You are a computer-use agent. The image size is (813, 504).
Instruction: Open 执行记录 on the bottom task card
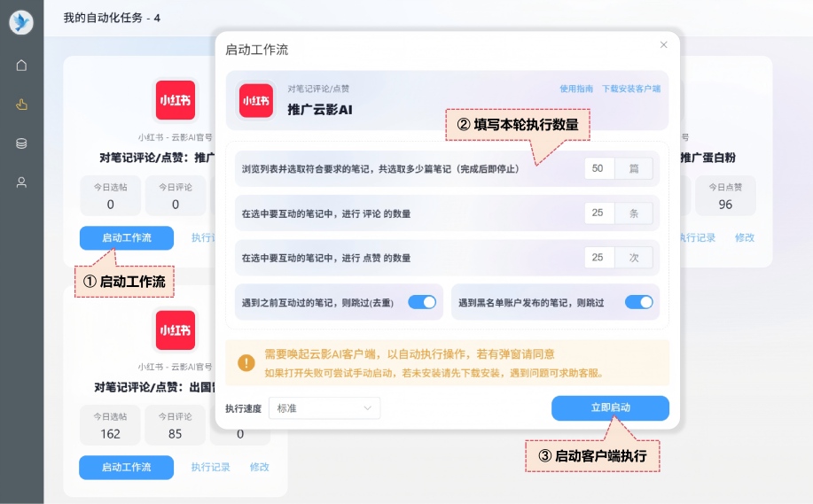tap(211, 467)
